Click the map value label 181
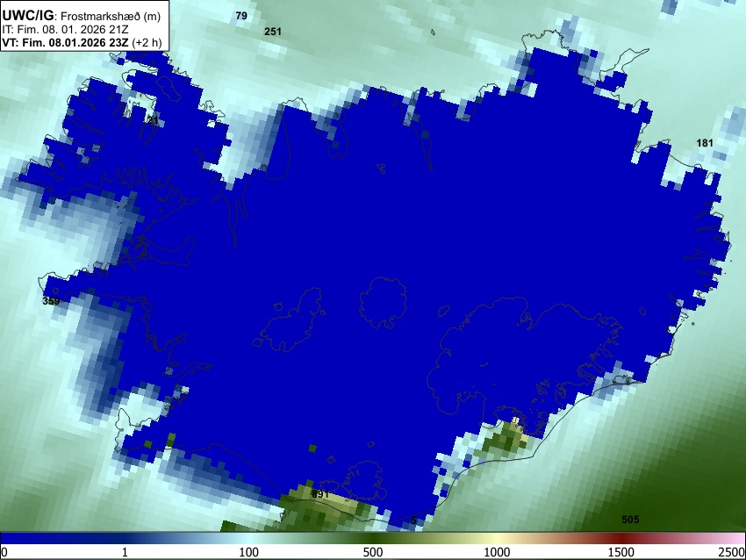Viewport: 746px width, 560px height. click(705, 143)
